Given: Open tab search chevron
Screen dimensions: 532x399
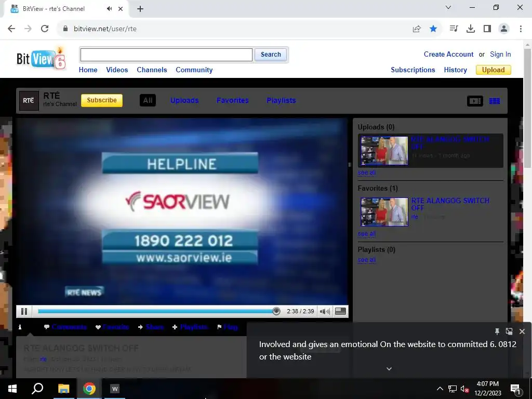Looking at the screenshot, I should pyautogui.click(x=448, y=7).
